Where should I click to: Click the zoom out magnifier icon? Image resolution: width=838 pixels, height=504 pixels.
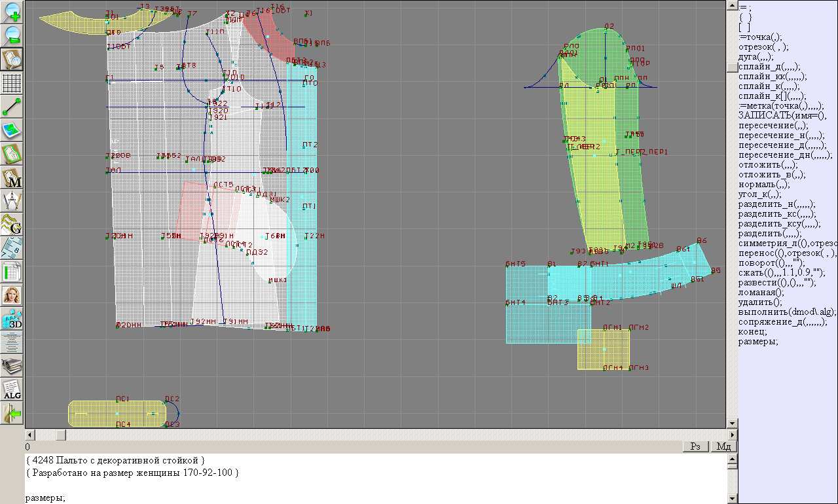pos(12,35)
